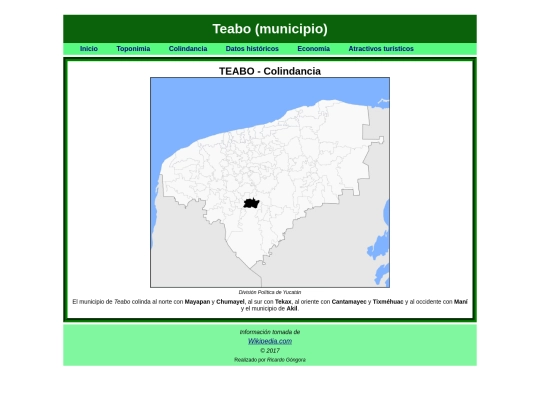Select the Colindancia nav item
Viewport: 540px width, 405px height.
188,49
